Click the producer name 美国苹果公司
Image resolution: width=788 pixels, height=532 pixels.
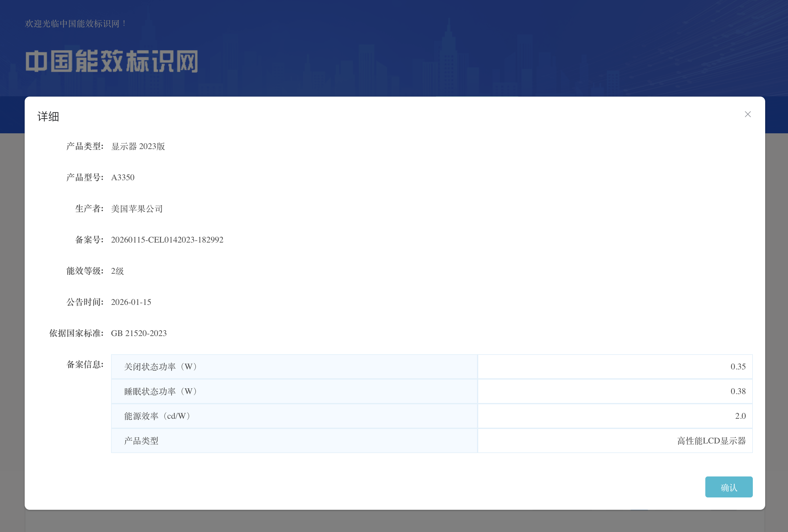click(137, 209)
